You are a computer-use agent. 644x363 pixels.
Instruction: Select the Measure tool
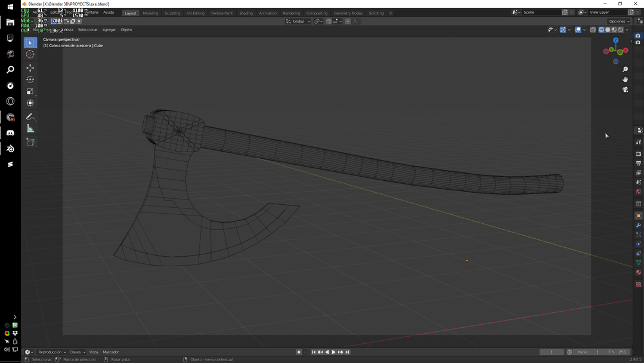[30, 129]
